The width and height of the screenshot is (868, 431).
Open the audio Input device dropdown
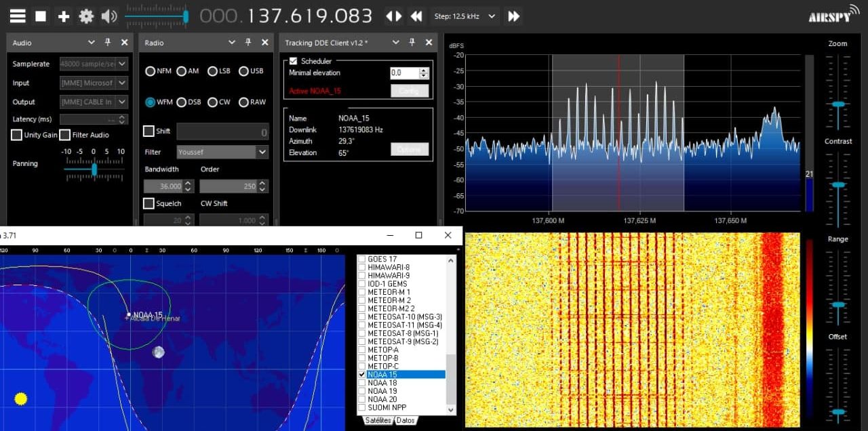pos(94,83)
